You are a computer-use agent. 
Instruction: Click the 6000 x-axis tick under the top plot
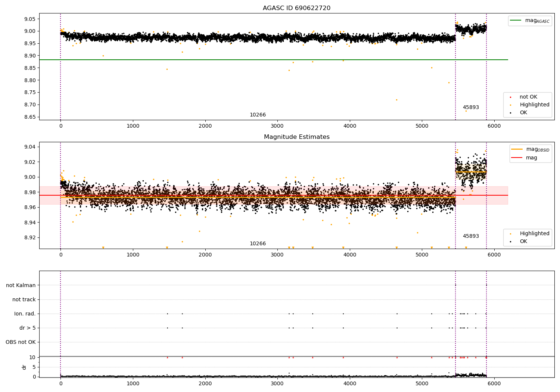coord(494,126)
